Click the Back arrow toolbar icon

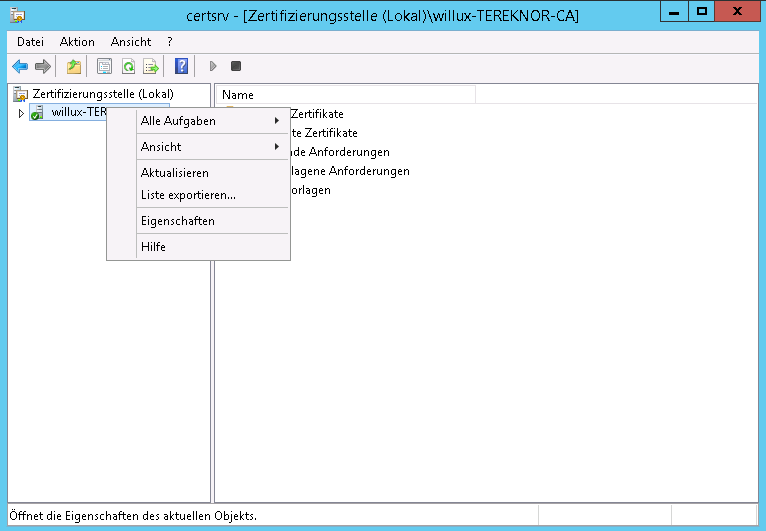pyautogui.click(x=20, y=66)
